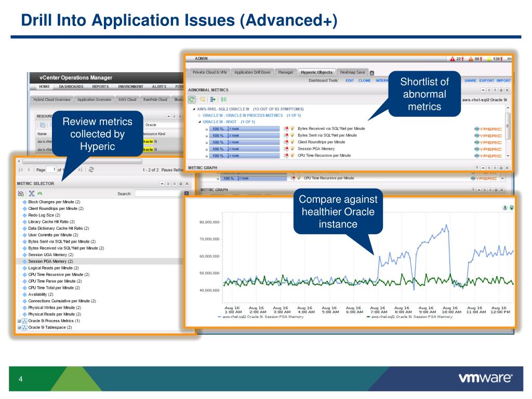
Task: Open the Hybrid Cloud Overview tab
Action: [x=51, y=100]
